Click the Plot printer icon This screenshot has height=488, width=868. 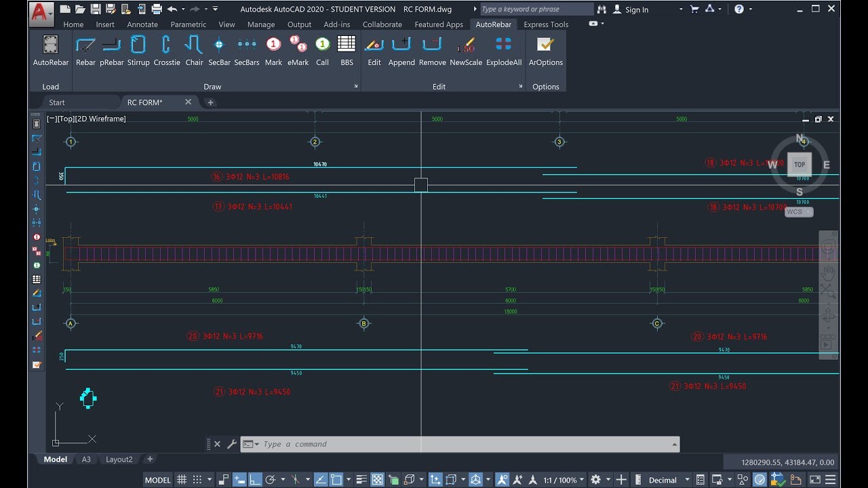pyautogui.click(x=157, y=9)
